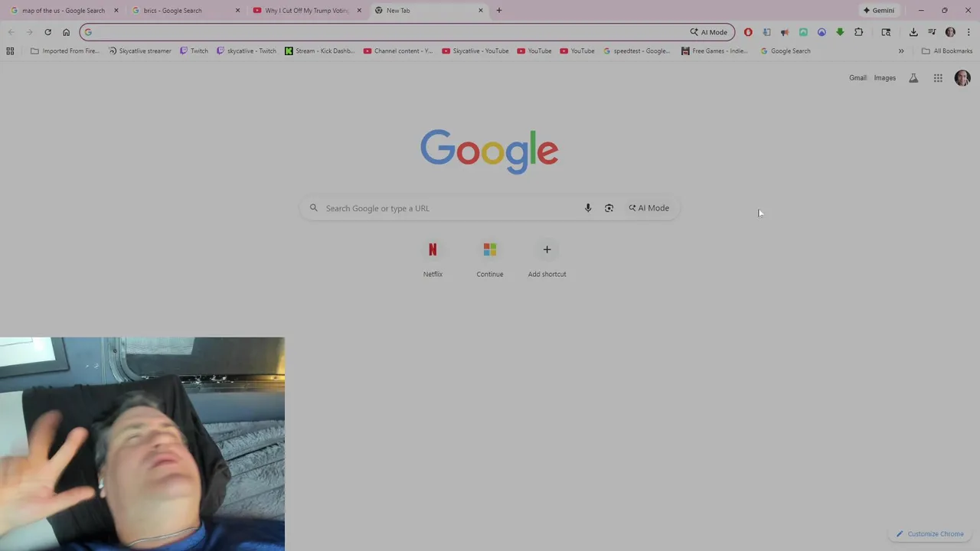Expand All Bookmarks folder
Screen dimensions: 980x551
click(947, 51)
